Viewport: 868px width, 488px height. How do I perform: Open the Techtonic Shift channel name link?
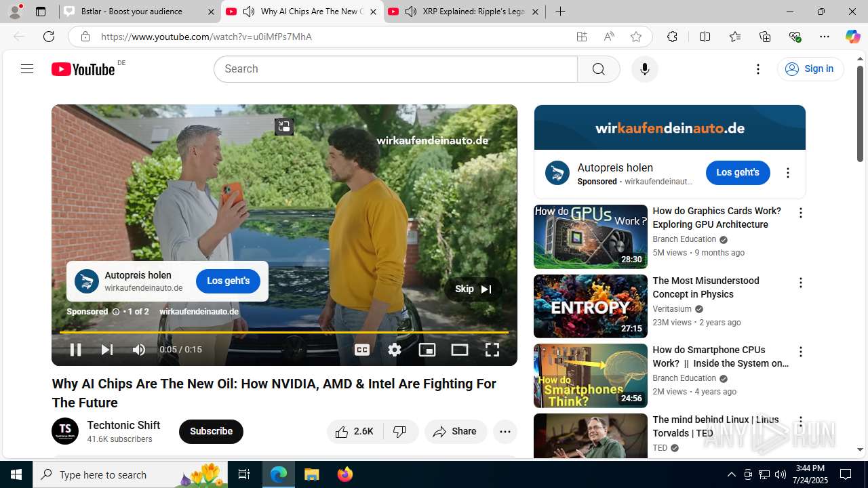tap(123, 425)
